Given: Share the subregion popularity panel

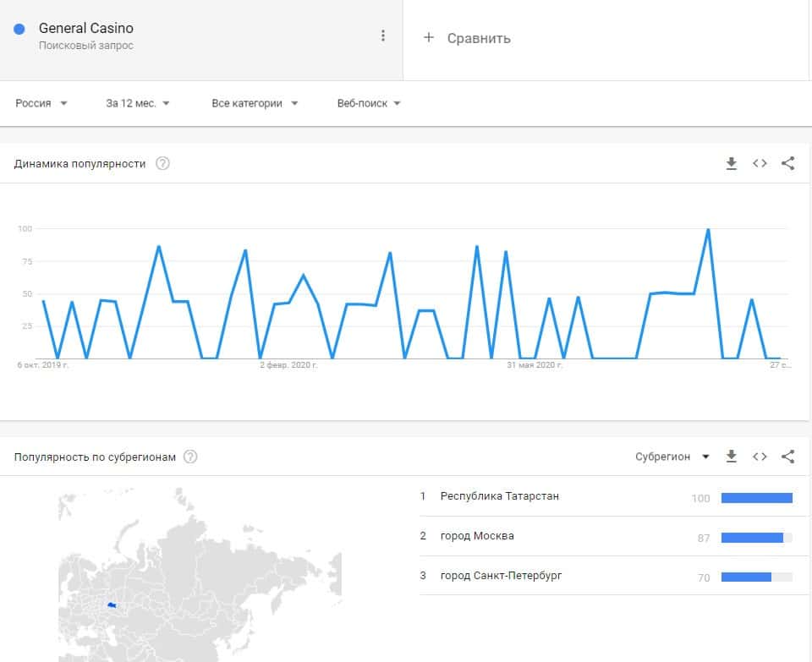Looking at the screenshot, I should [787, 457].
